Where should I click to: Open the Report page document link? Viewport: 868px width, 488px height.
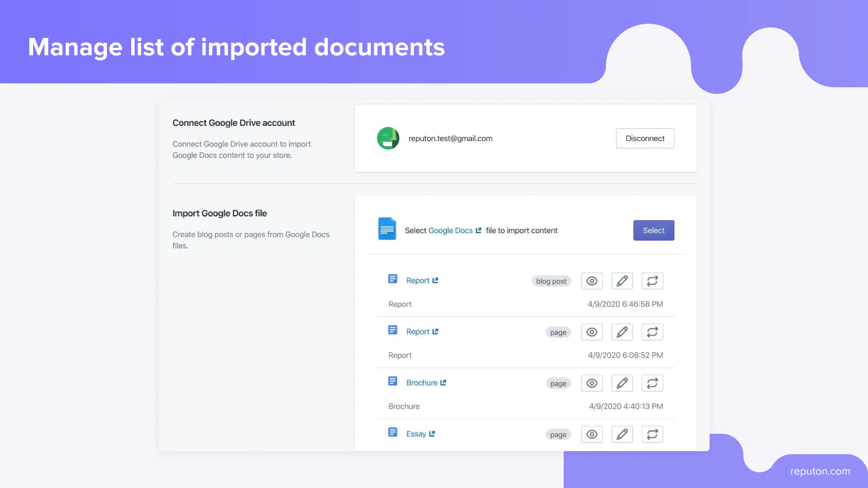coord(422,331)
